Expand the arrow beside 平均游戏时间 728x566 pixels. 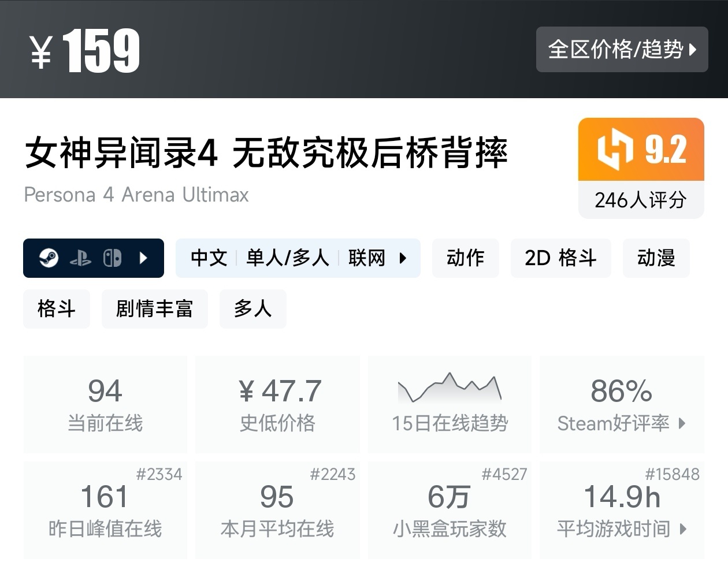[x=684, y=529]
